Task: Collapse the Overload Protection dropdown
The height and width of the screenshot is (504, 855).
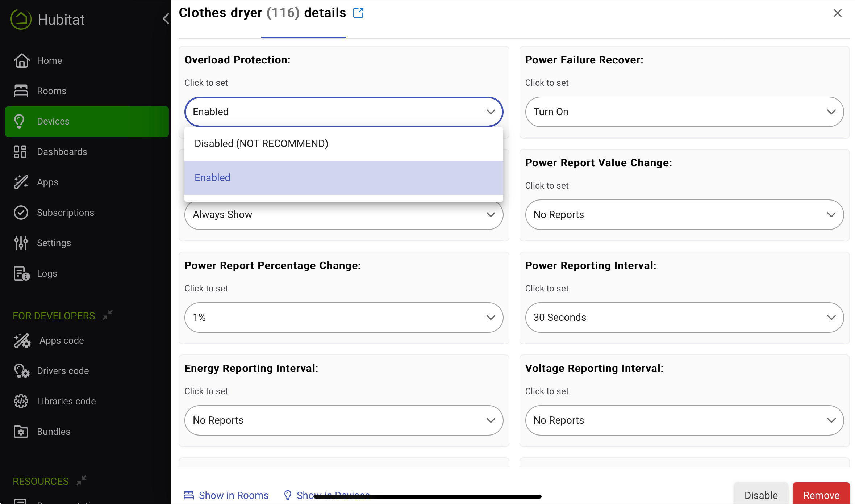Action: [344, 112]
